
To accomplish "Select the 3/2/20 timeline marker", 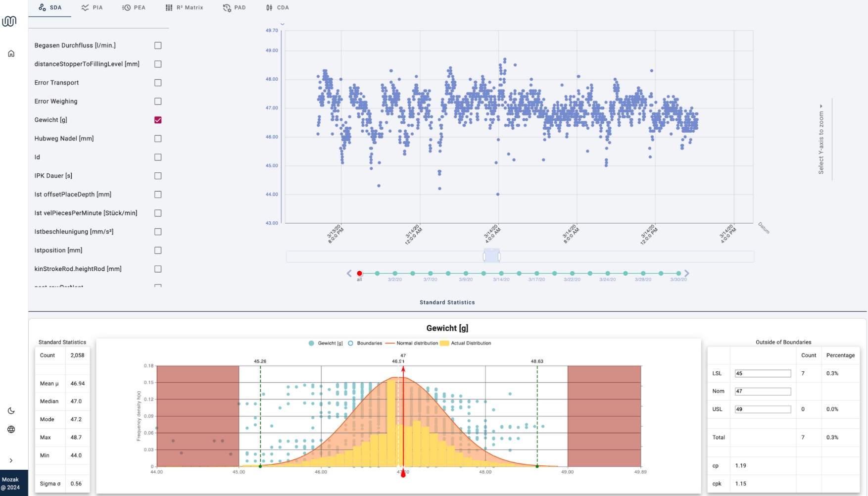I will 395,273.
